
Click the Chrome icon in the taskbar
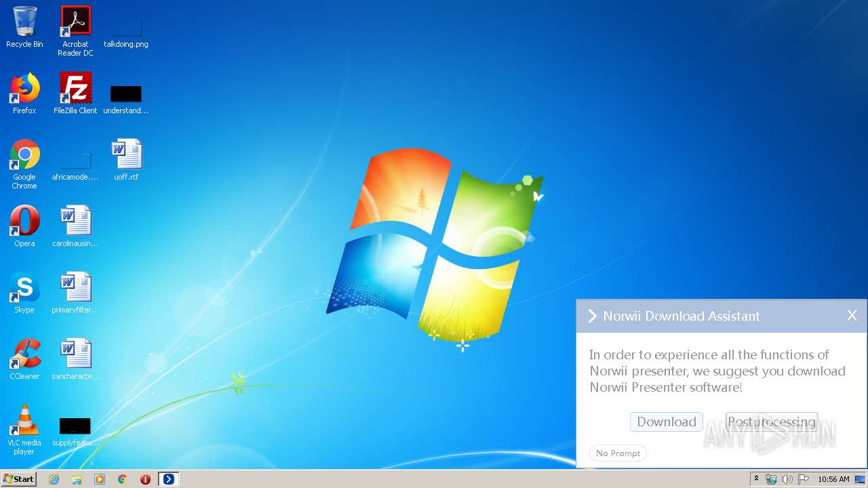(123, 479)
